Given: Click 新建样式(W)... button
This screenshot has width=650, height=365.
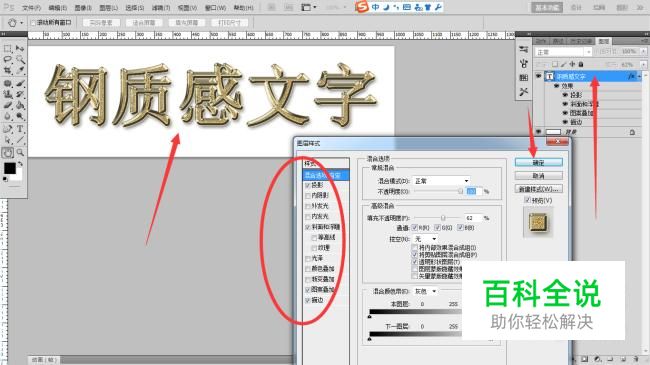Looking at the screenshot, I should tap(538, 189).
